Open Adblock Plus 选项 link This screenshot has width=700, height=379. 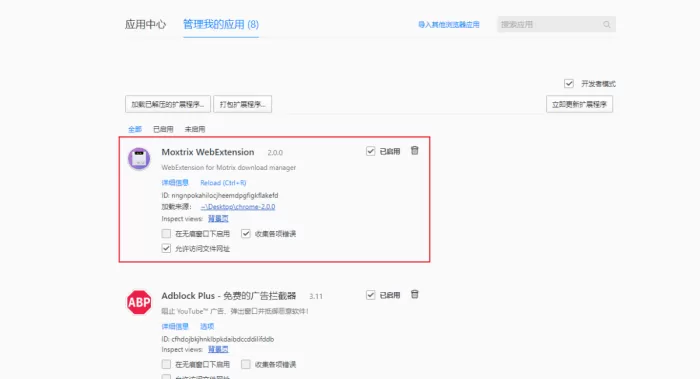207,326
